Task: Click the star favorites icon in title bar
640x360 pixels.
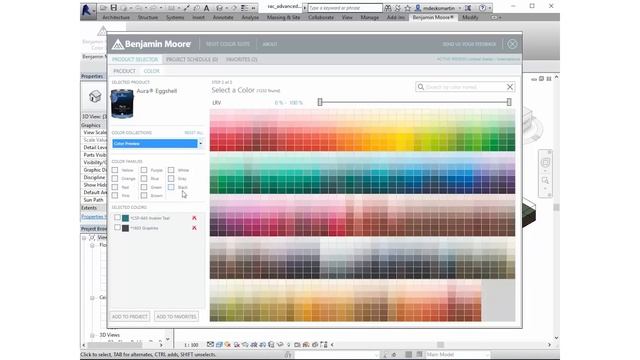Action: [x=407, y=8]
